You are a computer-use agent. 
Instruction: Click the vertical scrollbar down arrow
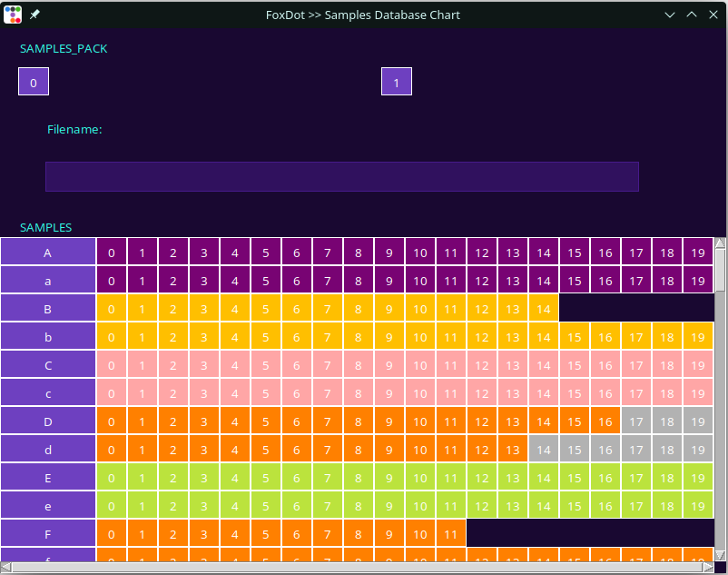pyautogui.click(x=721, y=553)
